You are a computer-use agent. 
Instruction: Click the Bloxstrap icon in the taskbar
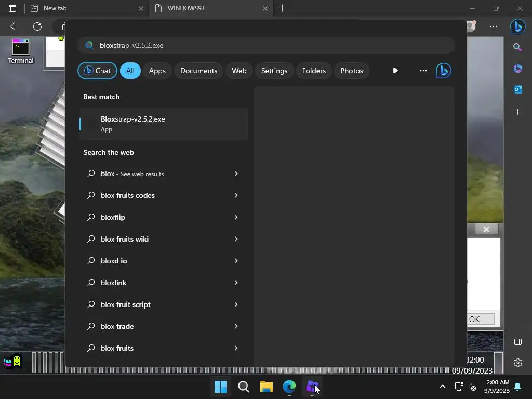point(312,387)
